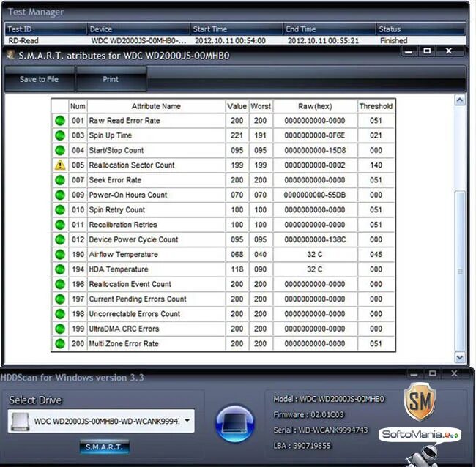Click the Serial WD-WCANK9994743 label
This screenshot has height=467, width=476.
pos(321,430)
